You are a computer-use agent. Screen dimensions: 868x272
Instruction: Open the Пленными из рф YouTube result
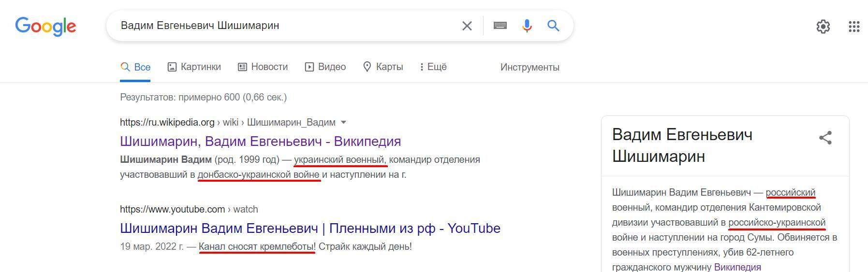(310, 228)
